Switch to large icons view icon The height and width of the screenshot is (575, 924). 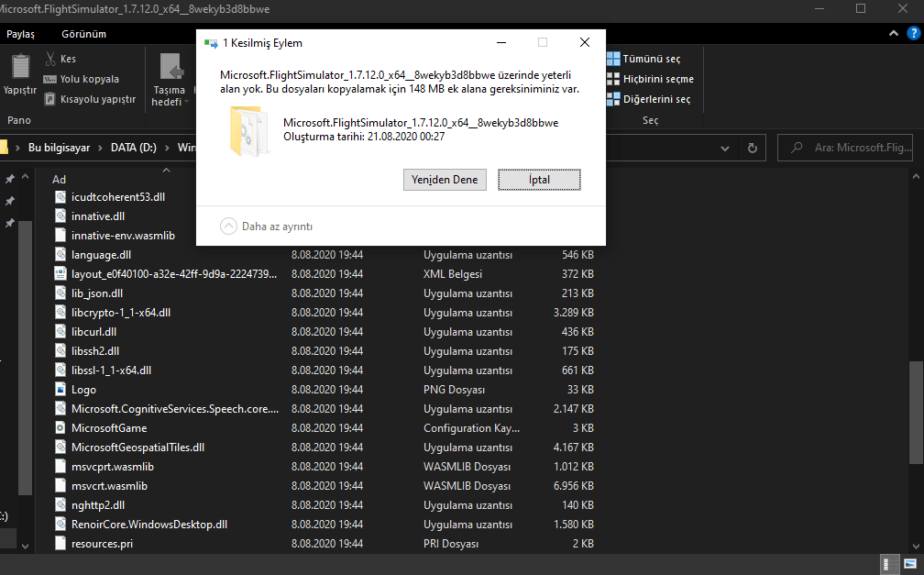coord(910,564)
